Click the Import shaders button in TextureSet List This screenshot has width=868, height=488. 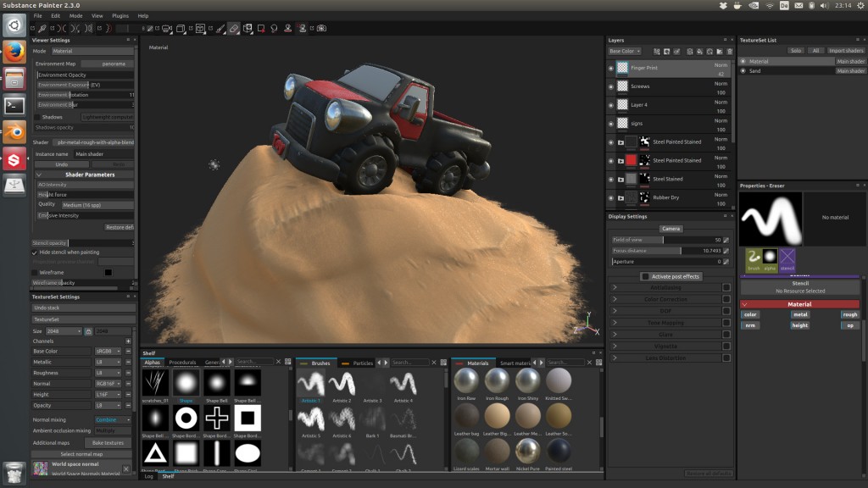coord(845,51)
